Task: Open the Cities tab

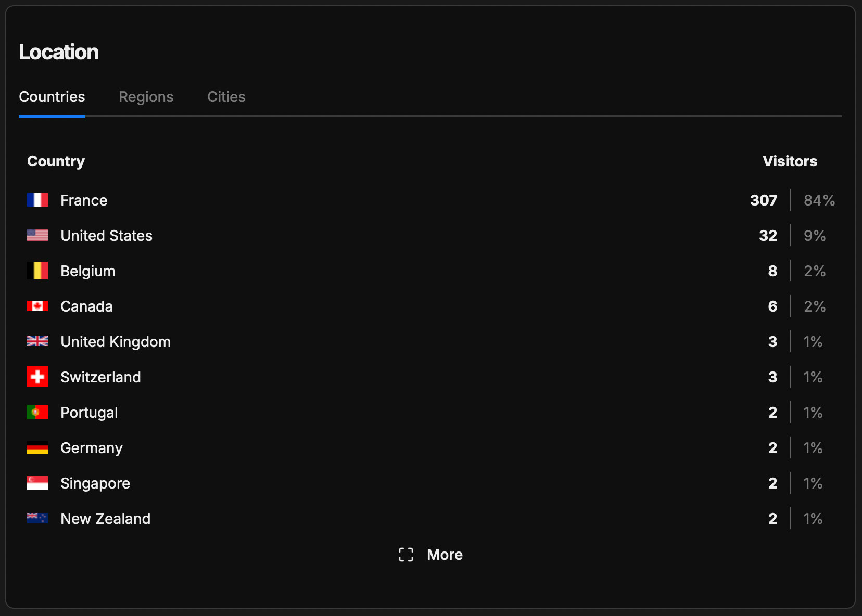Action: [x=226, y=97]
